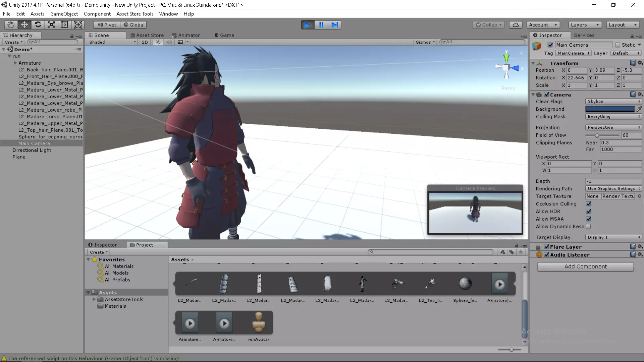Click the Add Component button
The width and height of the screenshot is (644, 362).
585,266
